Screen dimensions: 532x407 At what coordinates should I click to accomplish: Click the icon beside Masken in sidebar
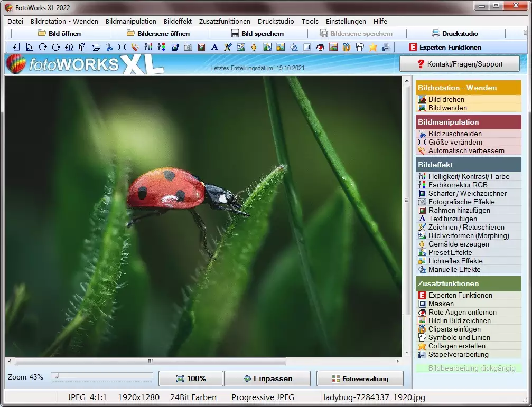pos(422,304)
